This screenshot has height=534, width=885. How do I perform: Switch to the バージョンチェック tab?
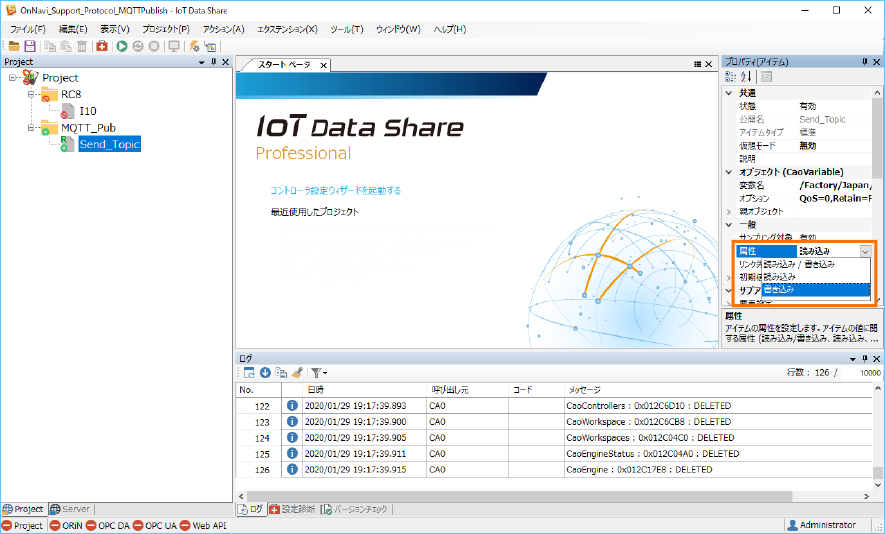[354, 509]
